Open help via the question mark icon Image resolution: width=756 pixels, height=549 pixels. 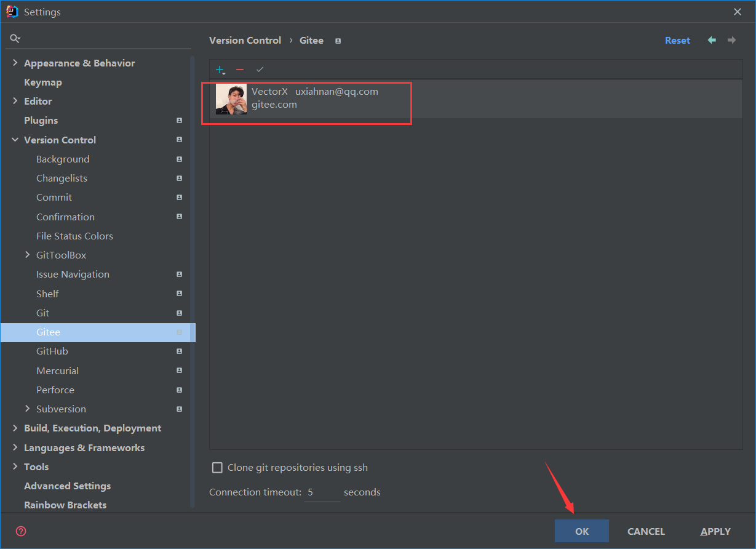21,531
